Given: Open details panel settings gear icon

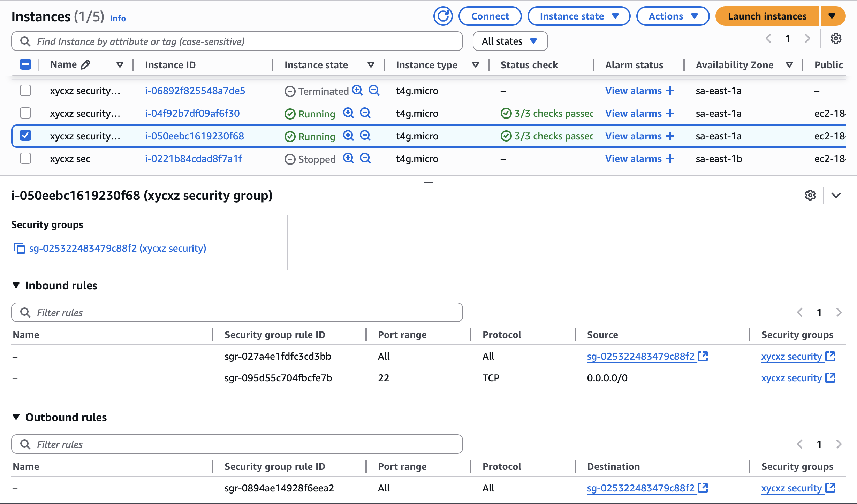Looking at the screenshot, I should 810,195.
